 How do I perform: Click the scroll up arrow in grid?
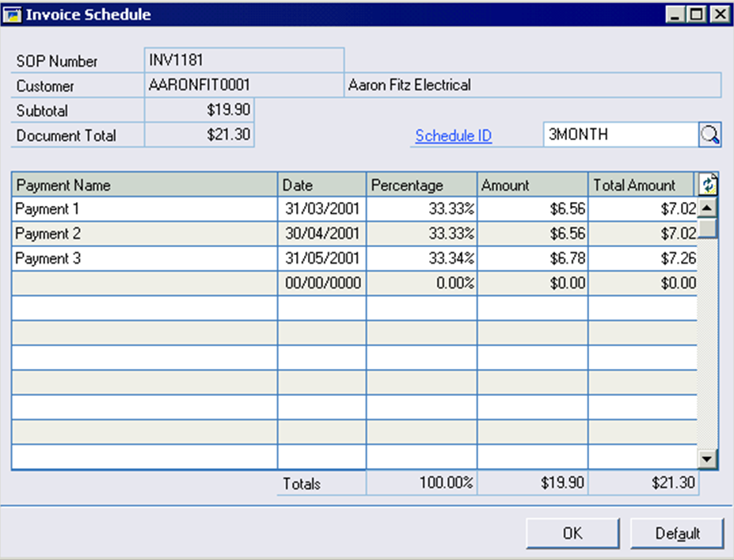click(708, 208)
